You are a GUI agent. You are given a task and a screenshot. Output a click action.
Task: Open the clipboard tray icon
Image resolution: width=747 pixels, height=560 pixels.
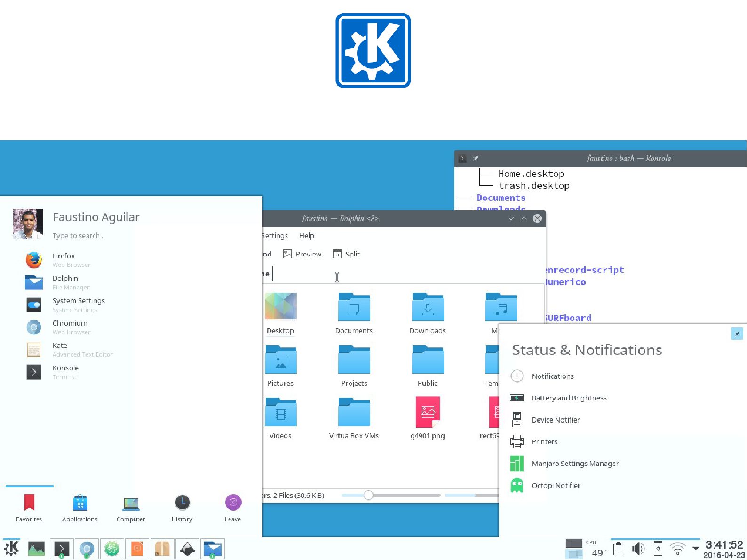[619, 549]
